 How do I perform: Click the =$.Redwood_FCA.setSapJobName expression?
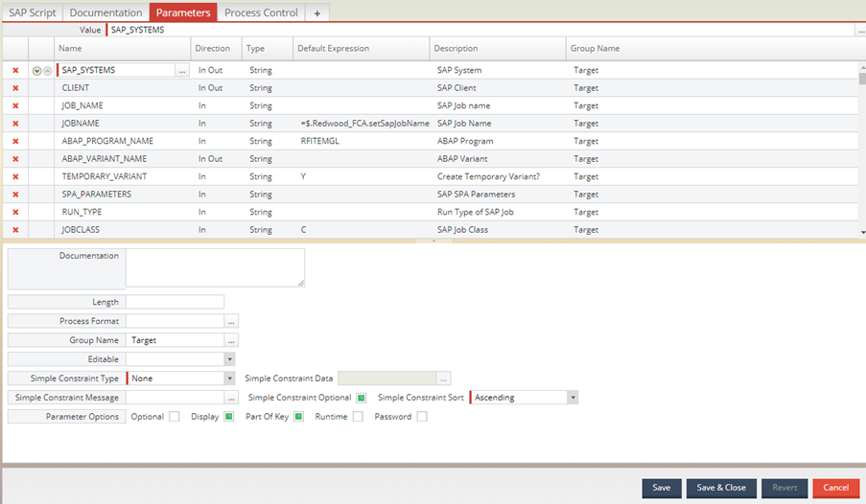pos(364,124)
